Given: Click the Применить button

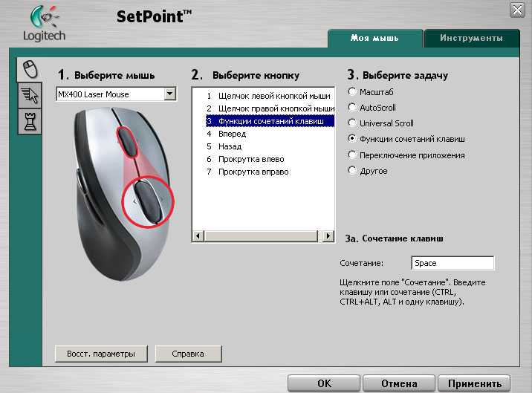Looking at the screenshot, I should click(474, 383).
